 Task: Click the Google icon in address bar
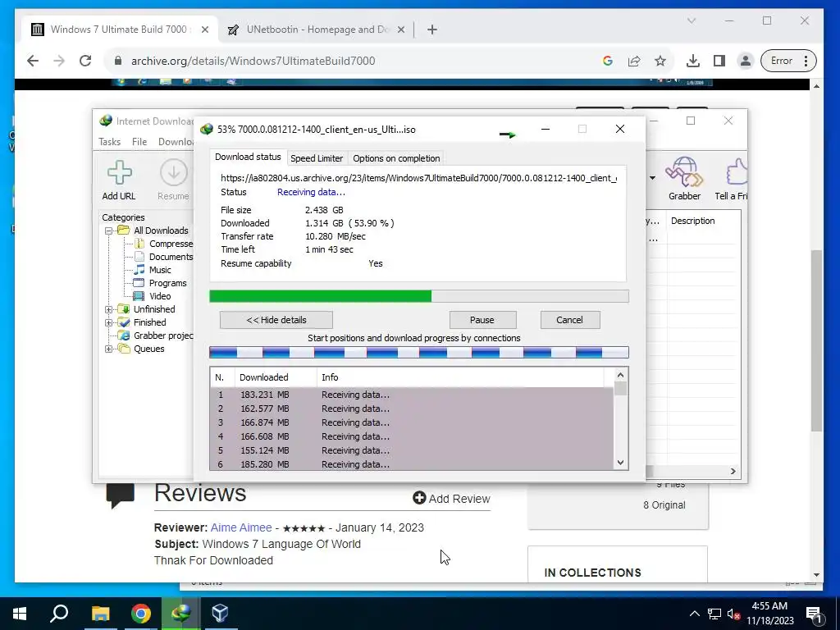pos(608,61)
